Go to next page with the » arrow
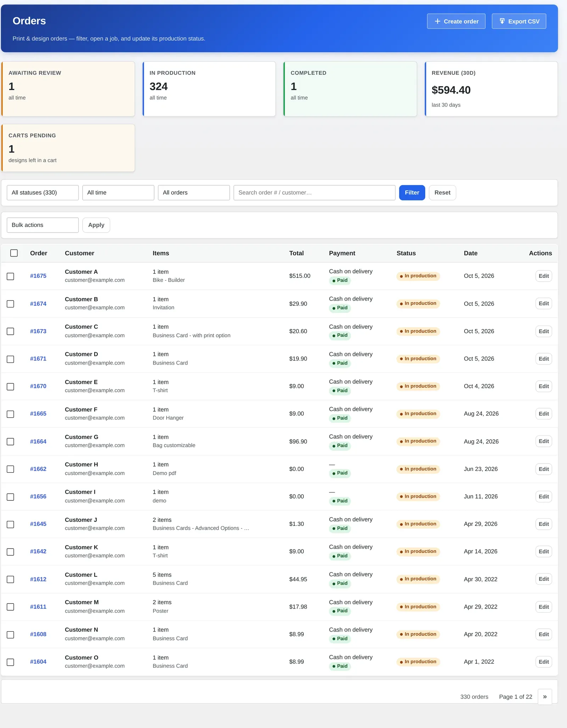 545,696
